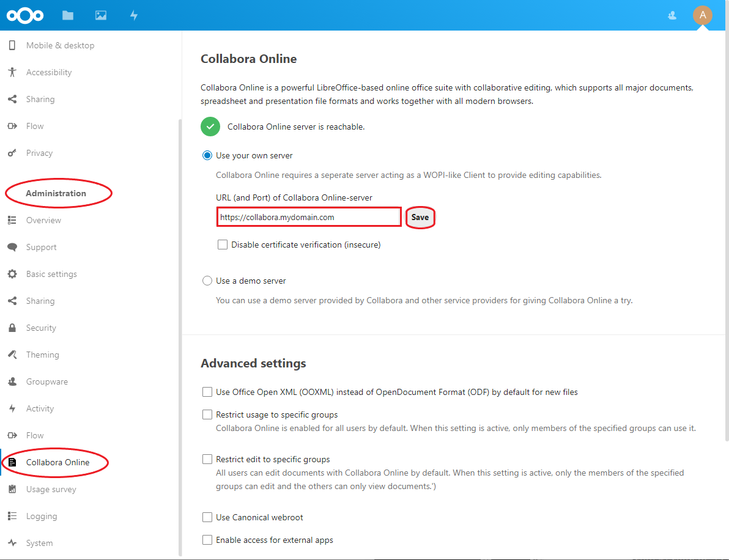729x560 pixels.
Task: Open the user avatar menu labeled A
Action: click(x=703, y=15)
